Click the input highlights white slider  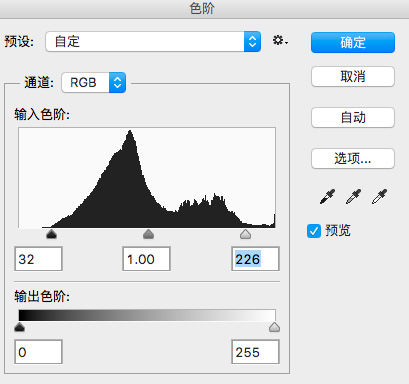click(x=245, y=234)
